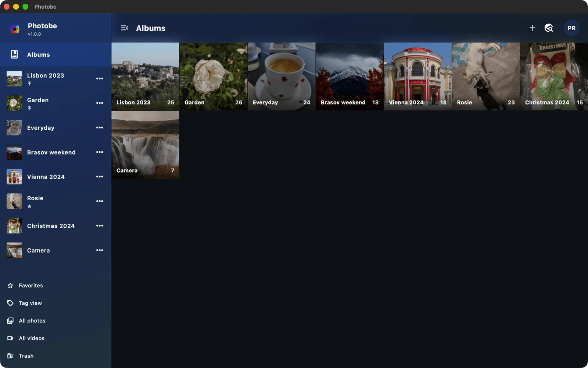Open the Trash

[x=55, y=356]
